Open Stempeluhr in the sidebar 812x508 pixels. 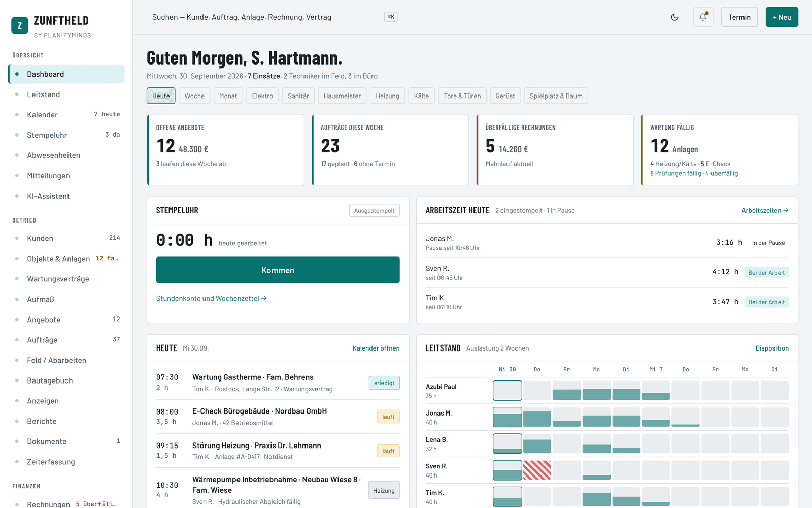66,135
